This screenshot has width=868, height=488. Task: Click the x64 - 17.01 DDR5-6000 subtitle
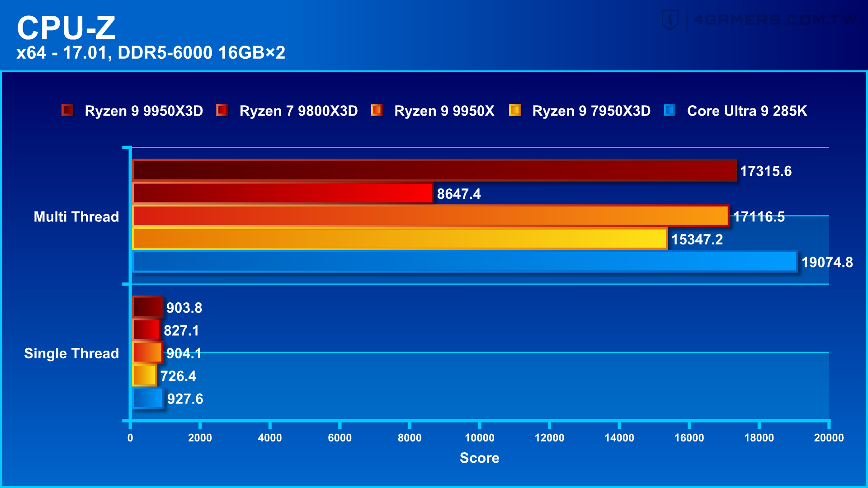tap(151, 53)
